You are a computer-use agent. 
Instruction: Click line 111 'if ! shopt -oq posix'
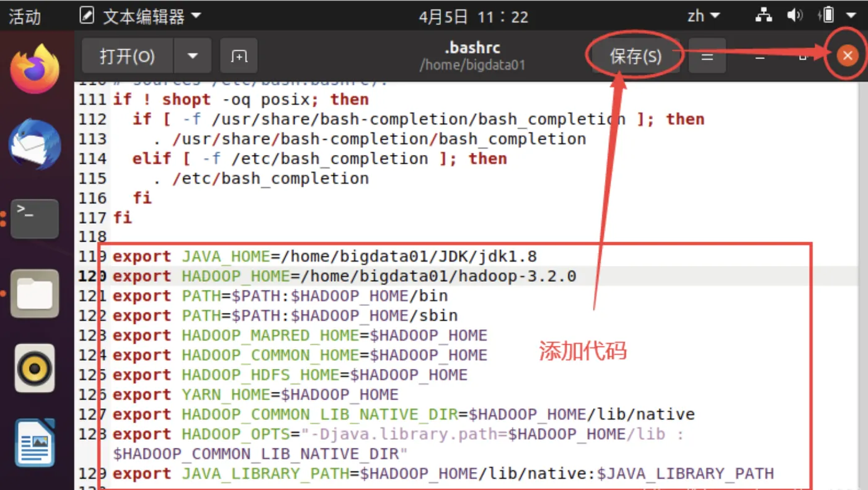coord(241,99)
